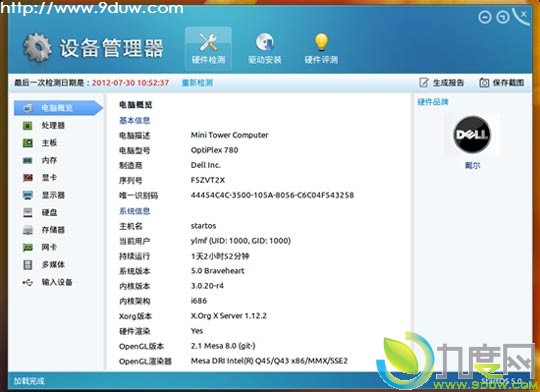The width and height of the screenshot is (540, 392).
Task: Click the 硬件品牌 heading
Action: 433,102
